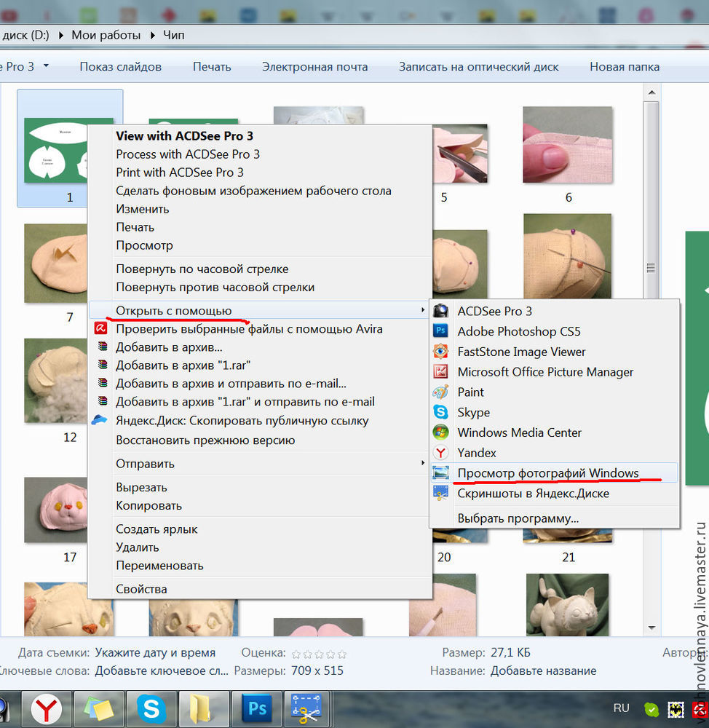Choose 'Свойства' in the context menu
709x728 pixels.
tap(141, 589)
